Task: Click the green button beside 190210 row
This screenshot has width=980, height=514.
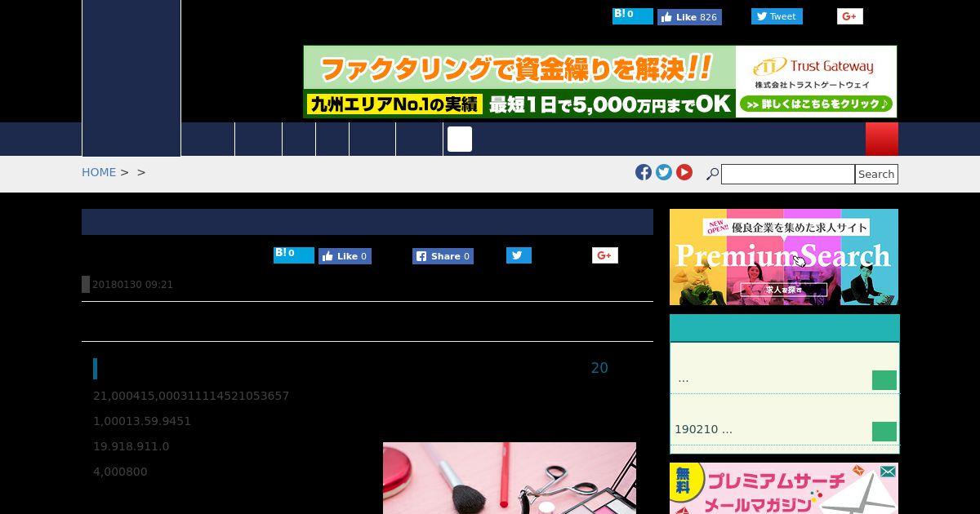Action: click(884, 432)
